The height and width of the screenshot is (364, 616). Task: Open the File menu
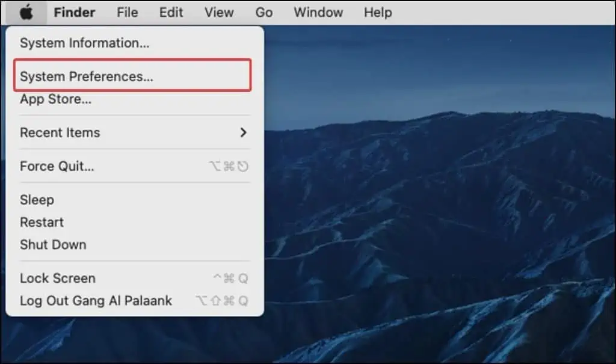[127, 12]
